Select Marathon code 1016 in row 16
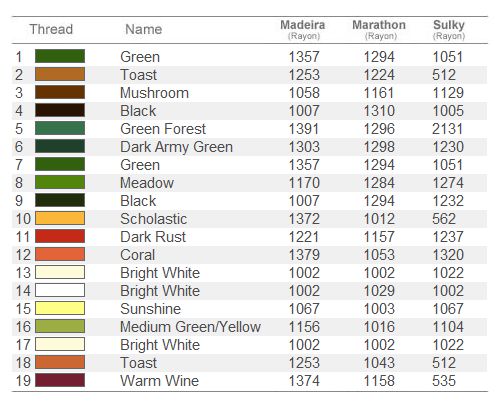Image resolution: width=500 pixels, height=402 pixels. point(379,327)
